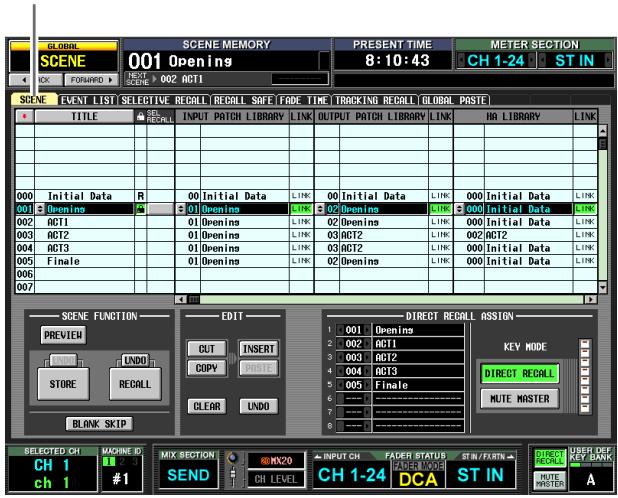Open the RECALL SAFE tab
This screenshot has width=618, height=498.
coord(244,100)
